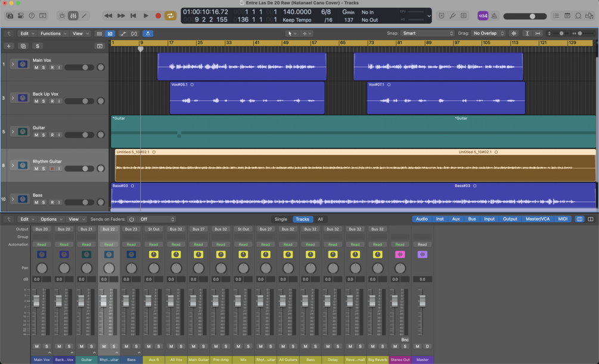Click the red Record button

coord(158,15)
